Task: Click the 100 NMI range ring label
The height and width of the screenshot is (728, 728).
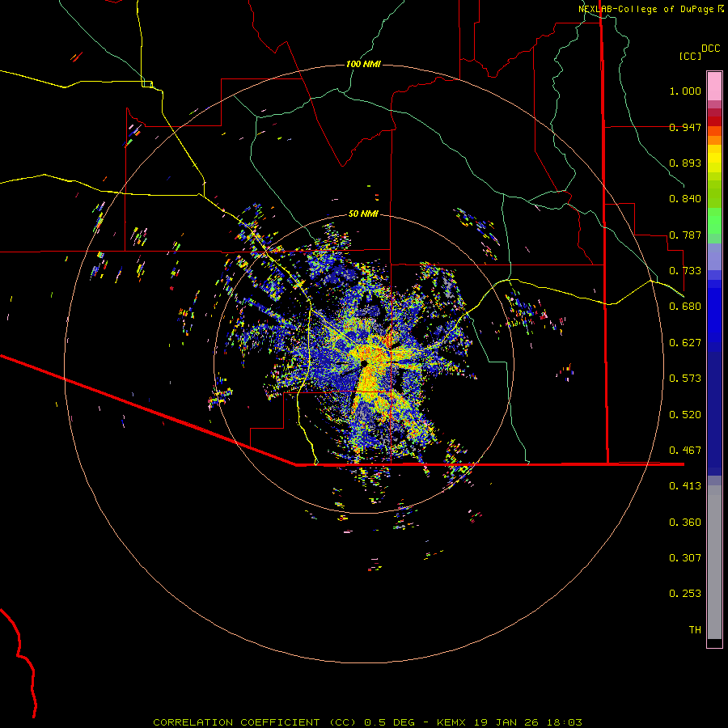Action: pyautogui.click(x=363, y=64)
